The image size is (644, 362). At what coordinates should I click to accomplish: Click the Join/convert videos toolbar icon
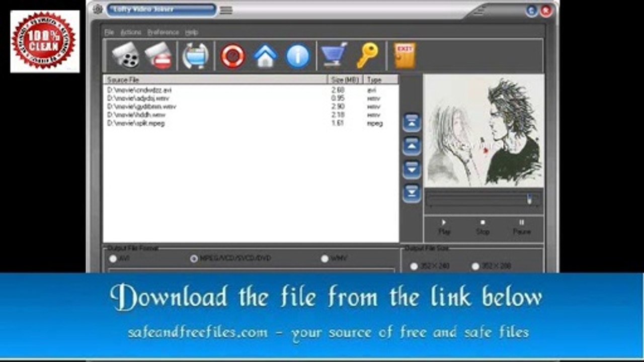point(196,56)
